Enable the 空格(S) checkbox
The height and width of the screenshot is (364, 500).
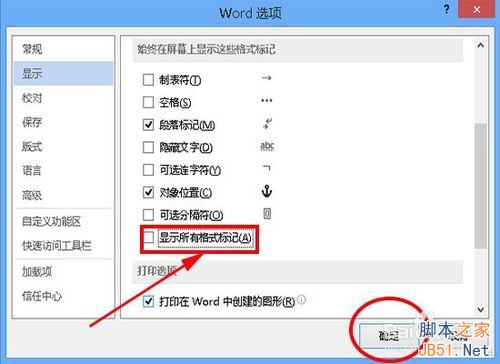point(148,102)
